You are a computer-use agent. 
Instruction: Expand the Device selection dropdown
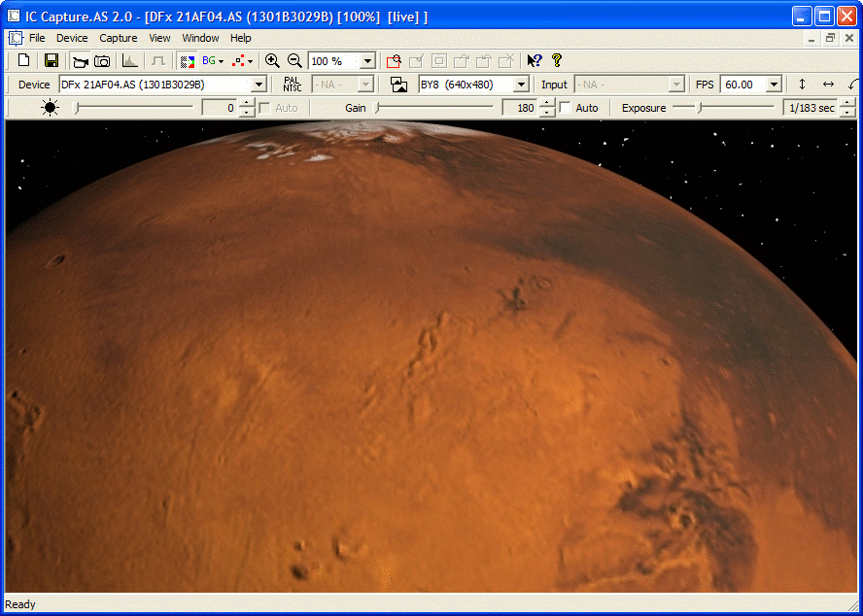click(x=259, y=85)
